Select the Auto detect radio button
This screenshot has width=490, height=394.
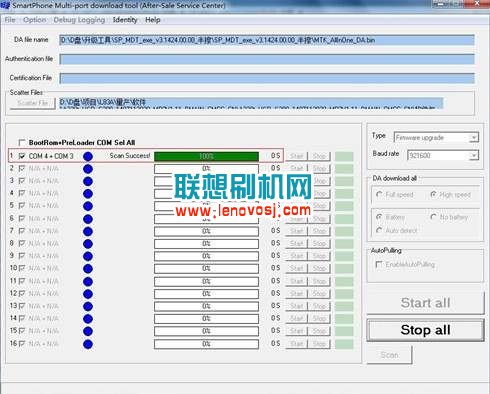pyautogui.click(x=379, y=230)
